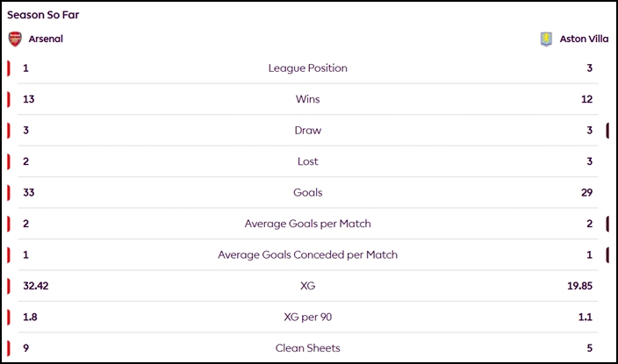This screenshot has width=618, height=364.
Task: Click the Lost stat row label
Action: 307,161
